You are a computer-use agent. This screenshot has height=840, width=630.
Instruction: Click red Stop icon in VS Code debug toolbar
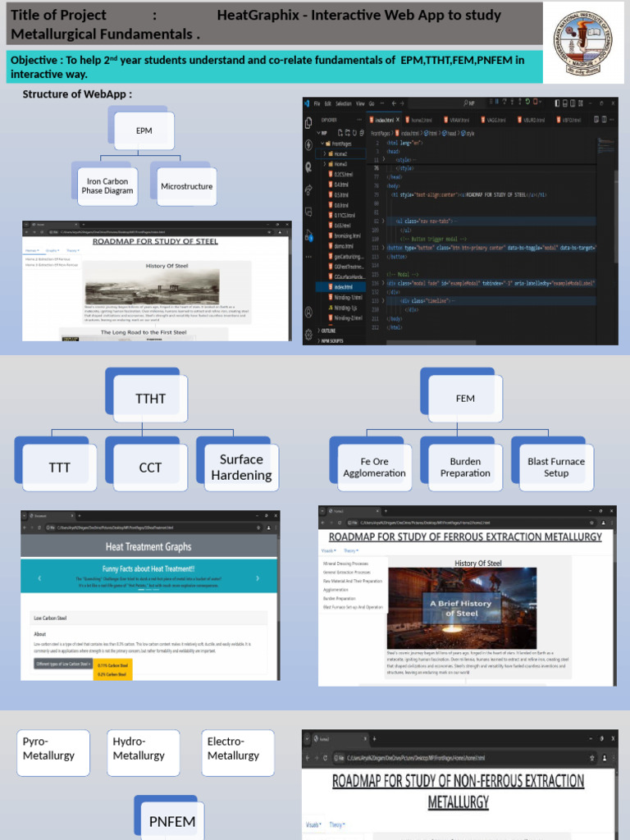pyautogui.click(x=535, y=102)
